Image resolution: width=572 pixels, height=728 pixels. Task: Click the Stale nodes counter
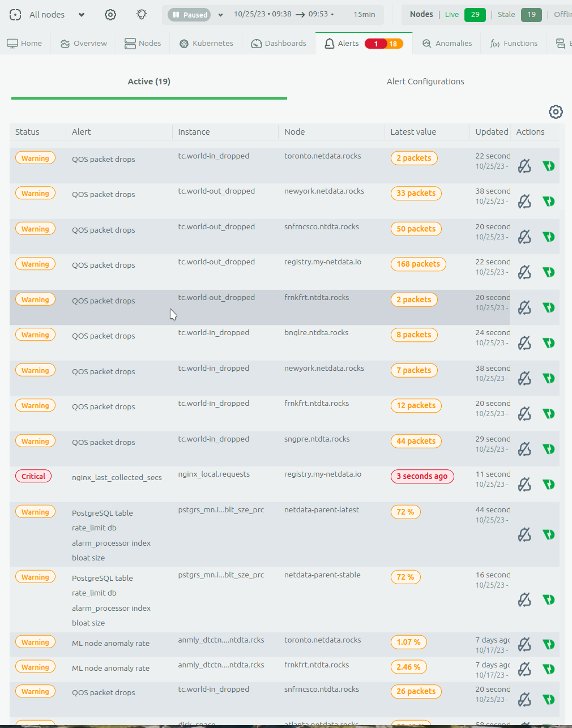531,14
